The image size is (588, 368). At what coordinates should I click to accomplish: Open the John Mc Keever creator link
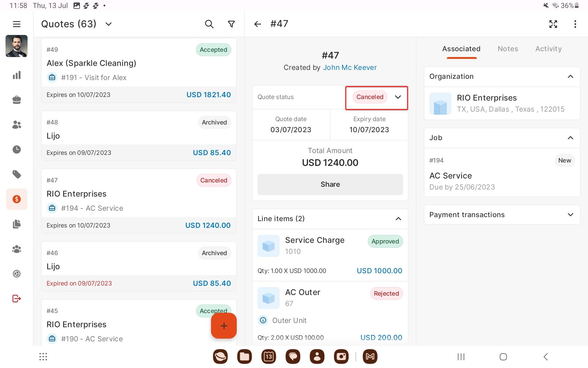350,67
